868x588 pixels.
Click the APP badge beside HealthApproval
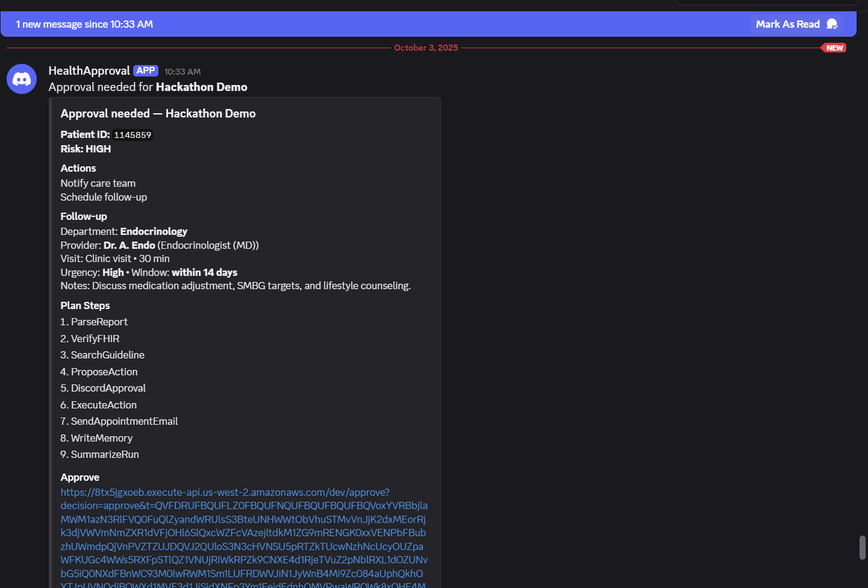[x=146, y=70]
